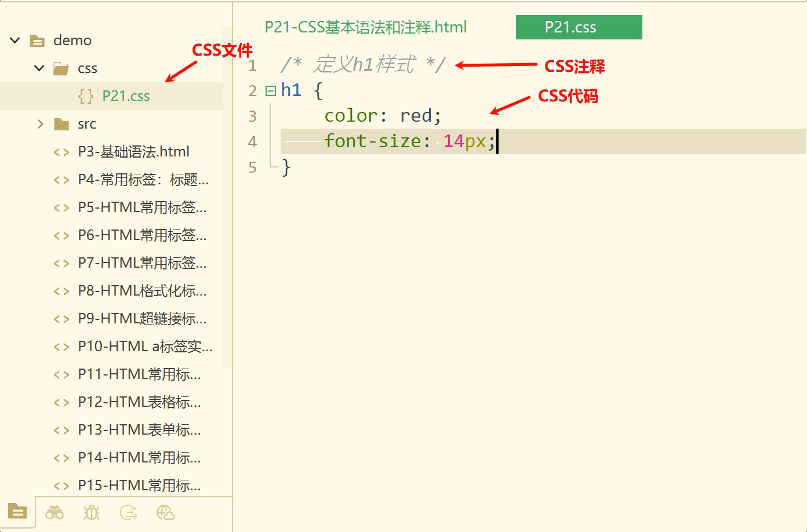Select the demo project root label

point(72,41)
